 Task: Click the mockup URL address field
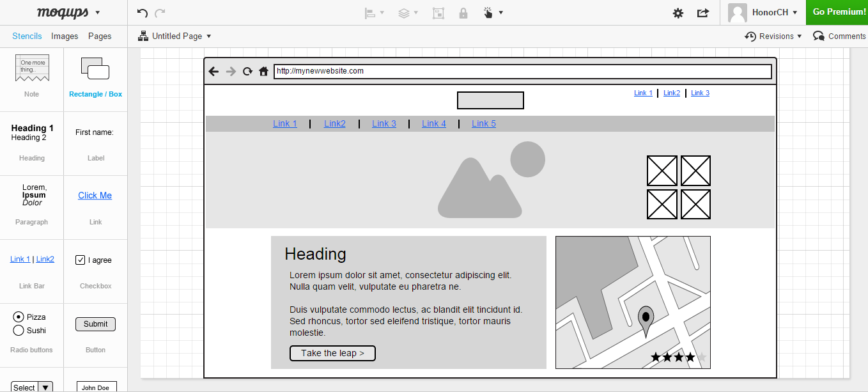[522, 72]
